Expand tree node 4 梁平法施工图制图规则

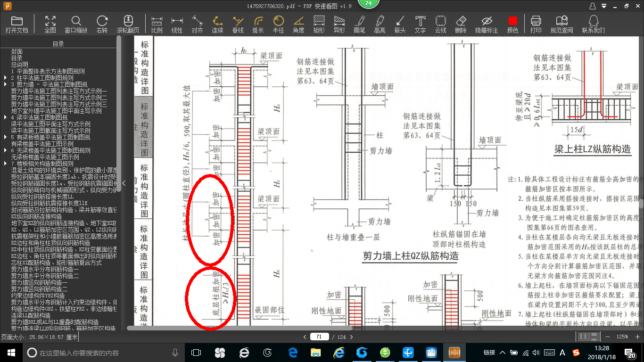click(5, 118)
